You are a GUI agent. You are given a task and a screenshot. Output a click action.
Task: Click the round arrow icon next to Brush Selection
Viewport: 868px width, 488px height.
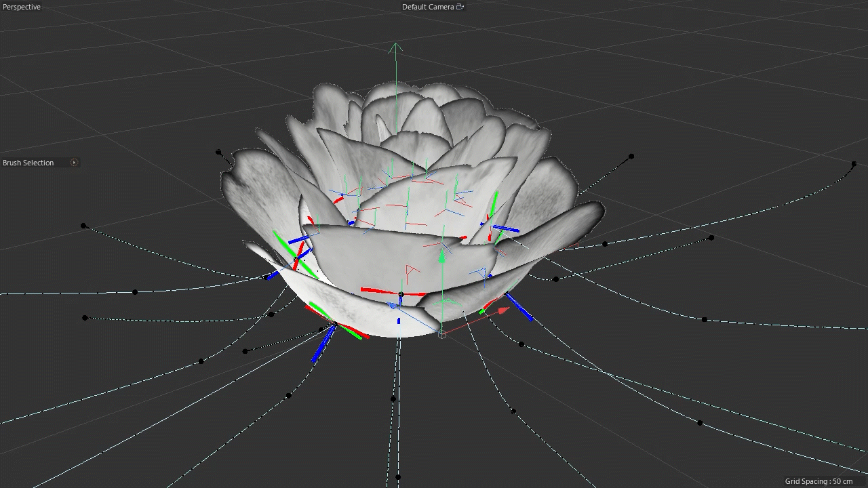(x=75, y=163)
